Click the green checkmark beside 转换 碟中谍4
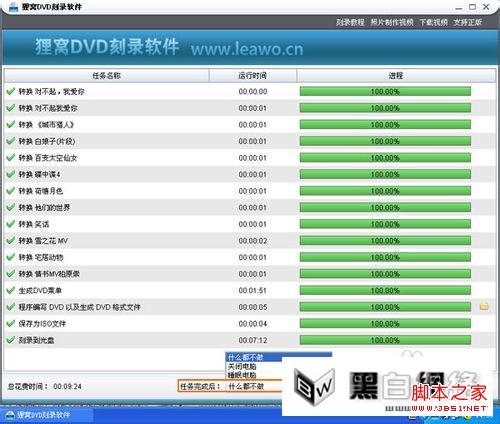Image resolution: width=500 pixels, height=424 pixels. (x=11, y=174)
